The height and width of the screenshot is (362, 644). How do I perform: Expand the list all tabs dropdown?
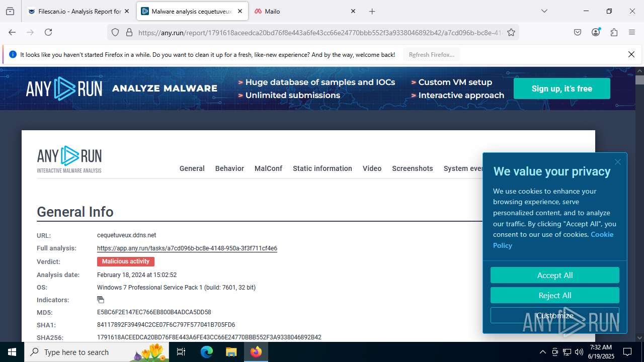(x=544, y=11)
